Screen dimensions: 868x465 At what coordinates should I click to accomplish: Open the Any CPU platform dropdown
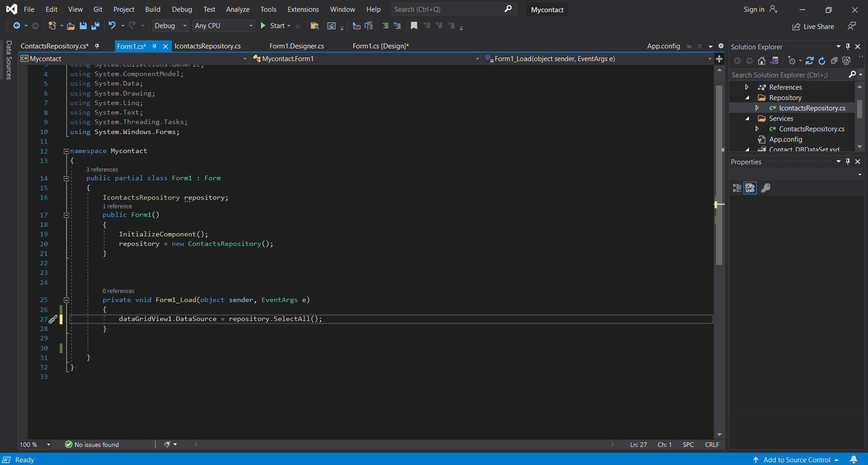[223, 26]
